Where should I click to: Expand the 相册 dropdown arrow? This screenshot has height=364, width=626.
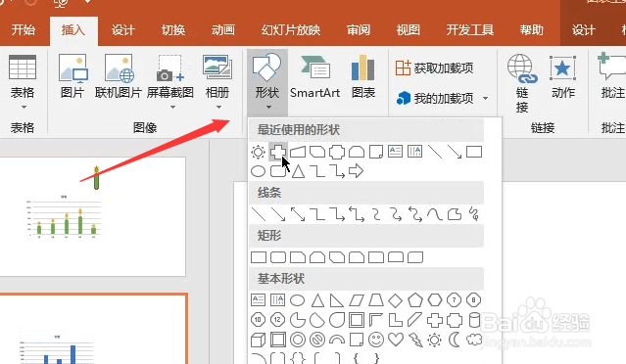pos(218,107)
